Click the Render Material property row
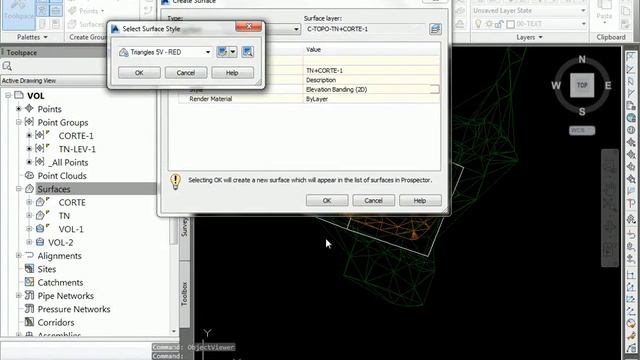 [x=309, y=99]
